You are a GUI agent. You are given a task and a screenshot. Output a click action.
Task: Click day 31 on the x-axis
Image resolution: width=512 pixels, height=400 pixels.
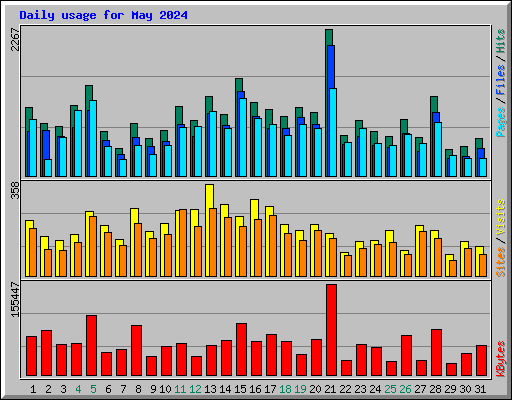(480, 389)
